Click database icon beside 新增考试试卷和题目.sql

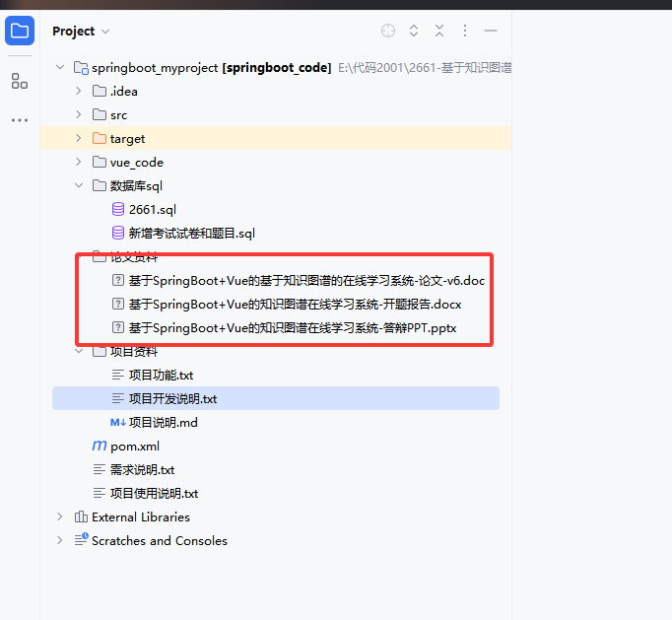coord(118,233)
